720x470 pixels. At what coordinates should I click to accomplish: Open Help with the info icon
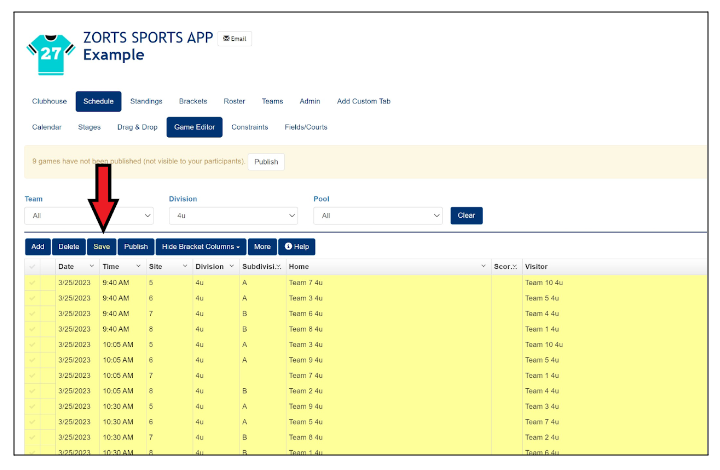(297, 246)
